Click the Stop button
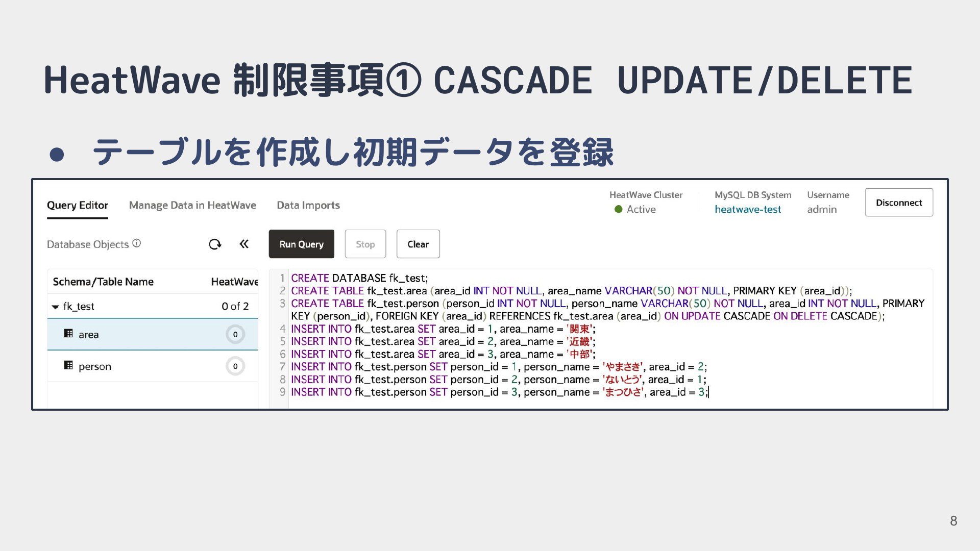 coord(365,244)
